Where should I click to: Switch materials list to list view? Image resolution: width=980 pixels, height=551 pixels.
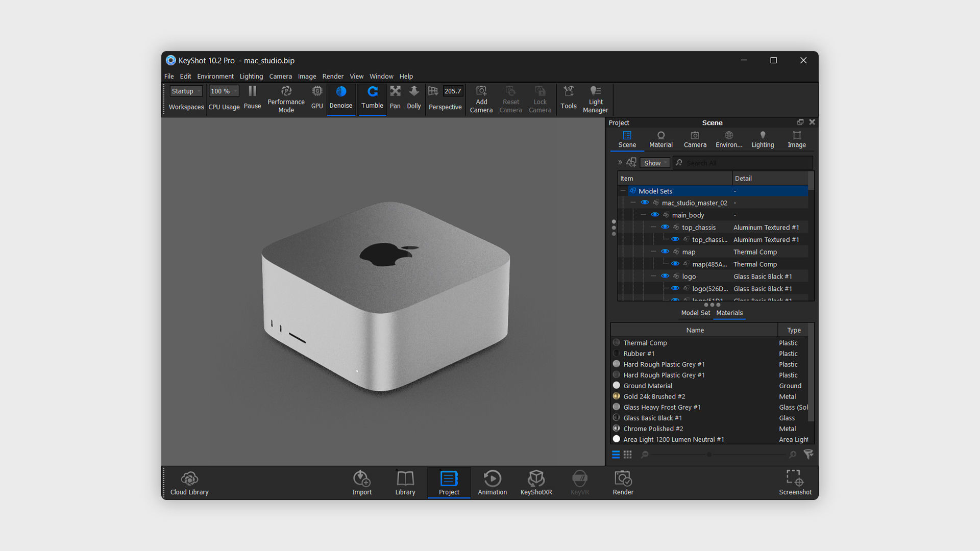coord(616,454)
